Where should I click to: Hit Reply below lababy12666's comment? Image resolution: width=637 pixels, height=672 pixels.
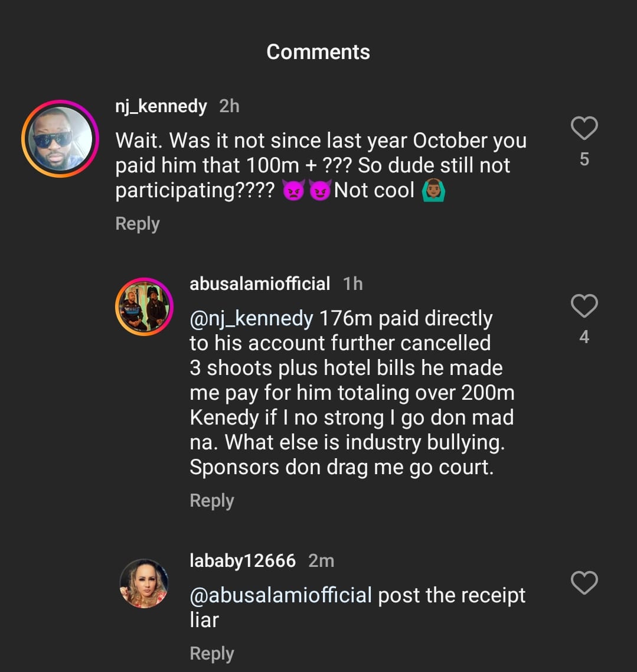tap(212, 654)
